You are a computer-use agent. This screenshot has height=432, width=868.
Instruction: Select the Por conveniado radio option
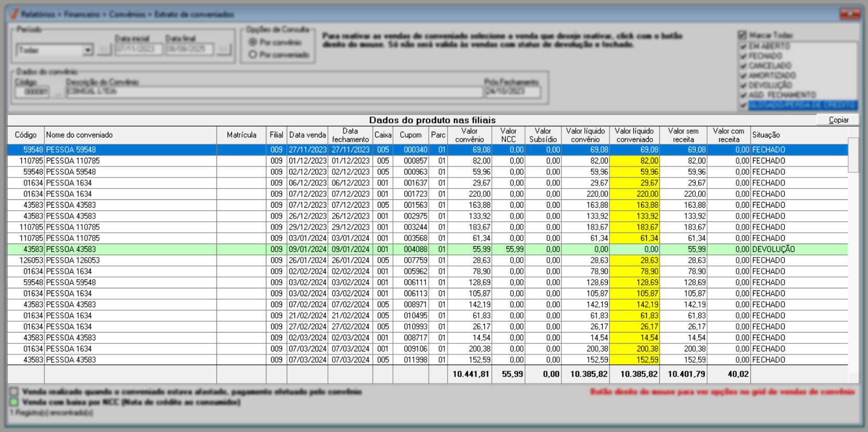253,55
